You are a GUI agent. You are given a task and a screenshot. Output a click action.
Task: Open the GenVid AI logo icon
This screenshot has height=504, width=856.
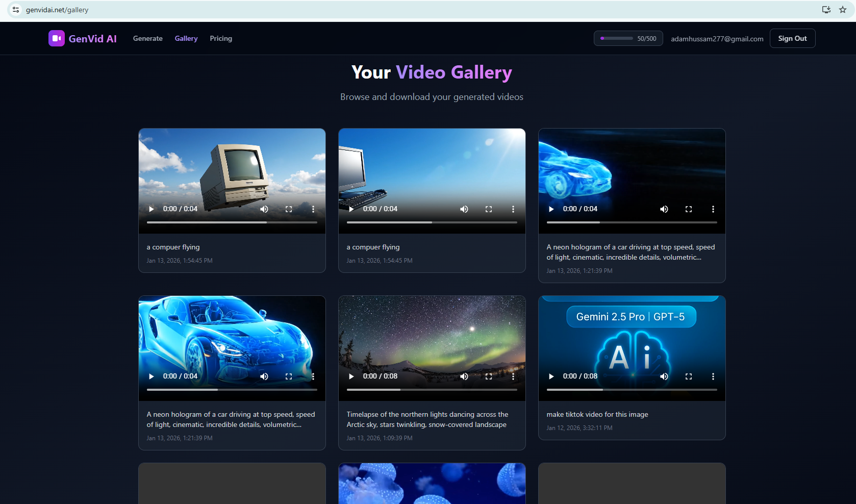tap(57, 38)
